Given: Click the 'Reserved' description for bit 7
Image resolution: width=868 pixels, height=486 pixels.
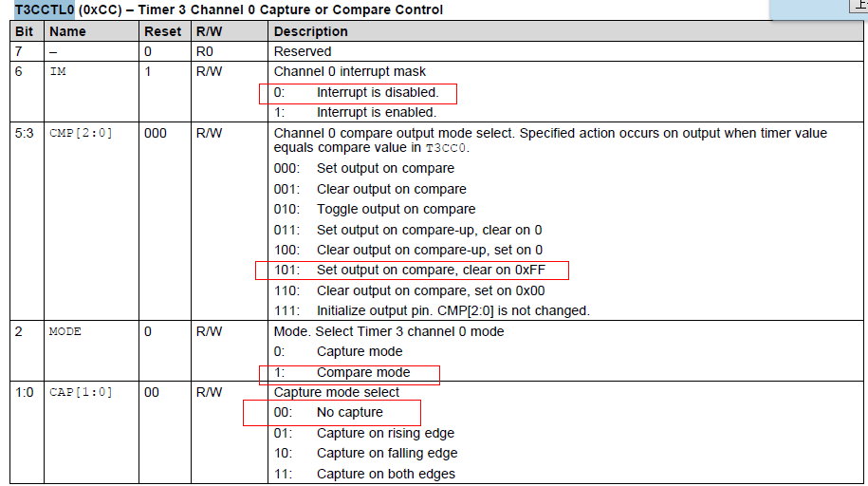Looking at the screenshot, I should pos(303,51).
